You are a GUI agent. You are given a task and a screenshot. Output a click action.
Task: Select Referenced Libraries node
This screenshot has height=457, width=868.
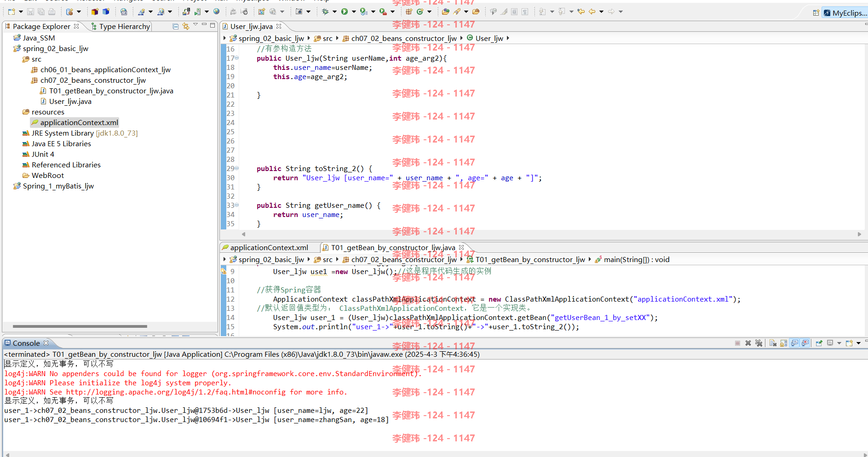(62, 165)
